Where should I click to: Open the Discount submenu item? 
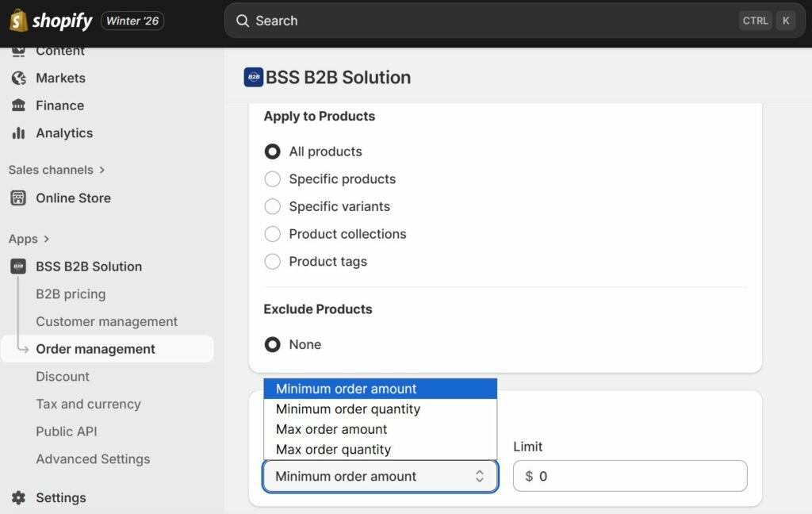pyautogui.click(x=63, y=376)
